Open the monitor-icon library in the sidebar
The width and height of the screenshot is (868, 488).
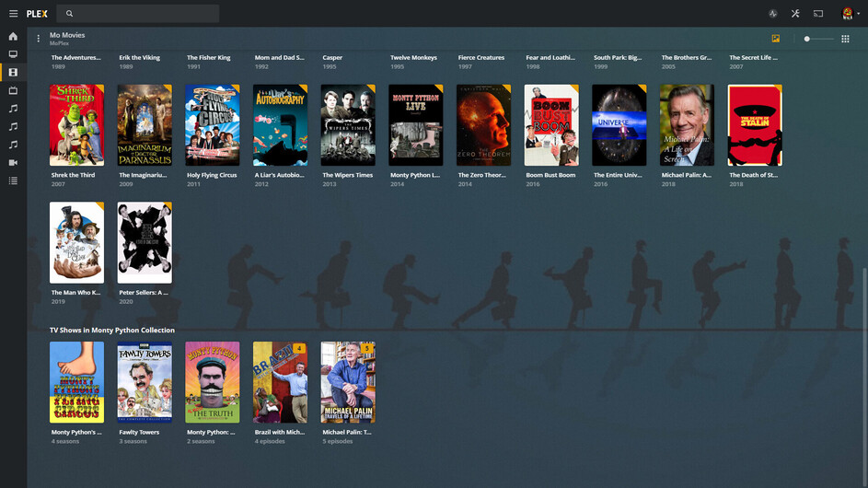pos(13,54)
